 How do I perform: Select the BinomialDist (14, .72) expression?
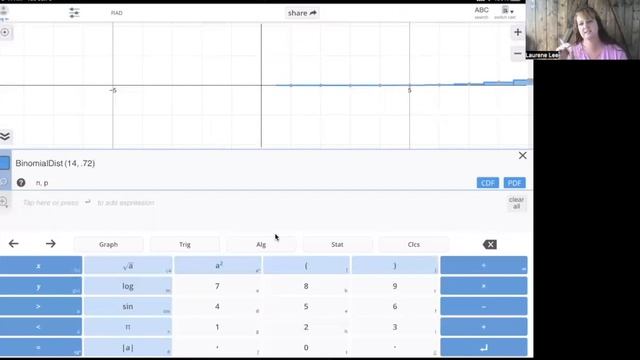click(x=55, y=163)
